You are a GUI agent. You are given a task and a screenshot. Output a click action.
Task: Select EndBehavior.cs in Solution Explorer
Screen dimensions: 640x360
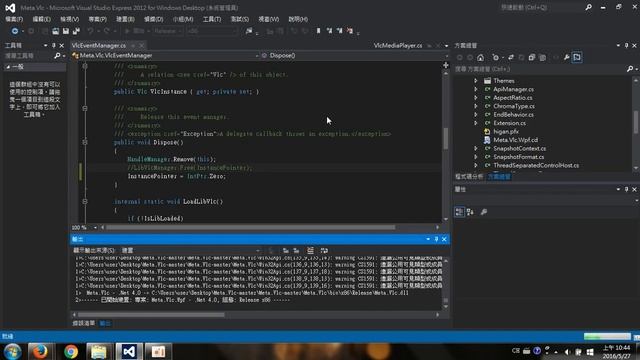click(x=513, y=115)
